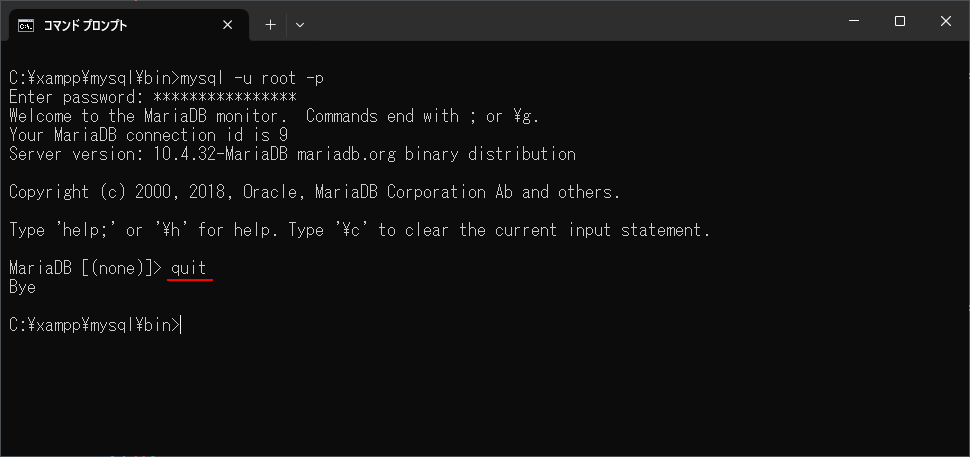Click the underlined quit command
The width and height of the screenshot is (970, 457).
[x=189, y=268]
